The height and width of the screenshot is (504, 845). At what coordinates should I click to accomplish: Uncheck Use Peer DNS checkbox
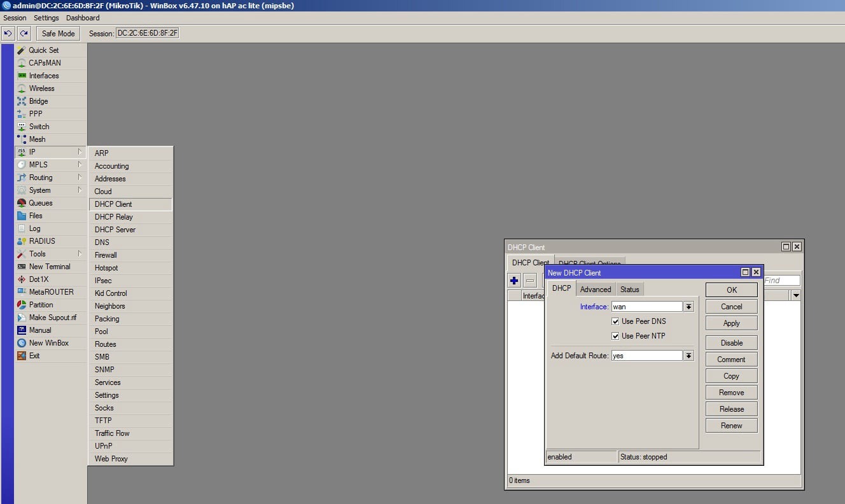pyautogui.click(x=615, y=321)
